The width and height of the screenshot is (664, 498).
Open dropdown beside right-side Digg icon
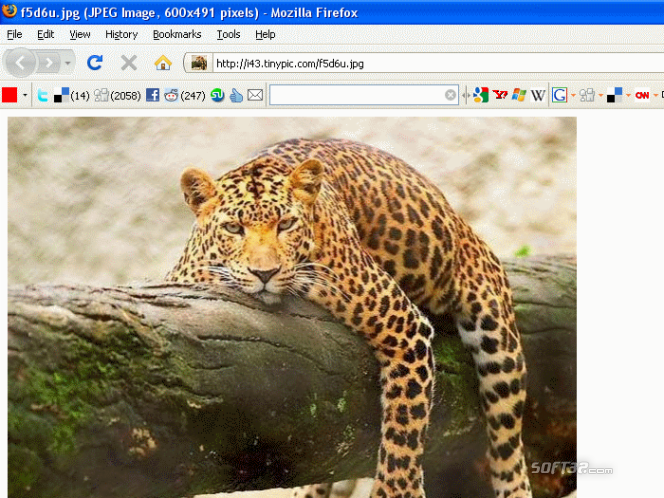(600, 95)
